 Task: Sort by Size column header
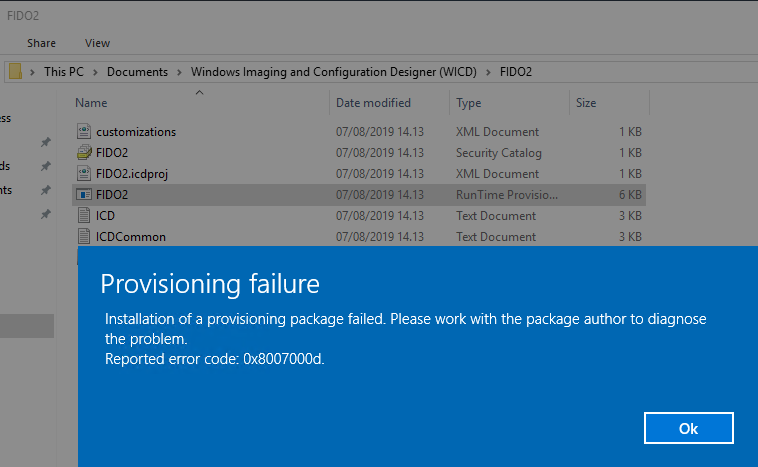[586, 103]
